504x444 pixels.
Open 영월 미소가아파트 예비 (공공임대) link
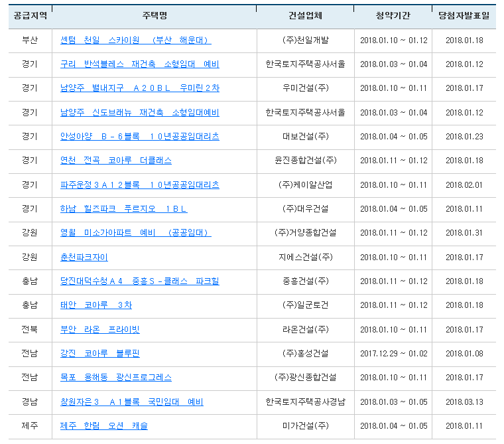pos(135,233)
